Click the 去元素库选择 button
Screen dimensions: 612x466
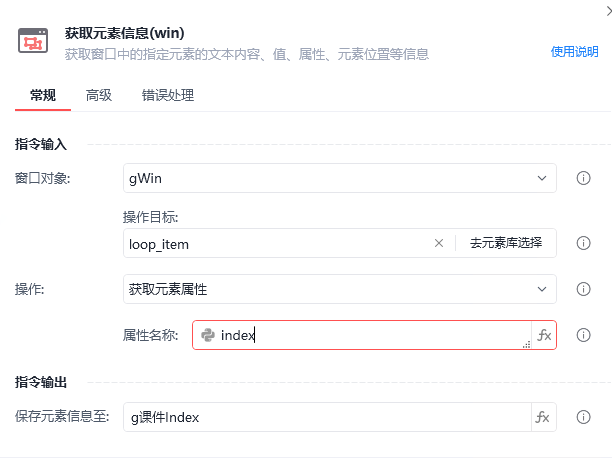click(x=506, y=243)
